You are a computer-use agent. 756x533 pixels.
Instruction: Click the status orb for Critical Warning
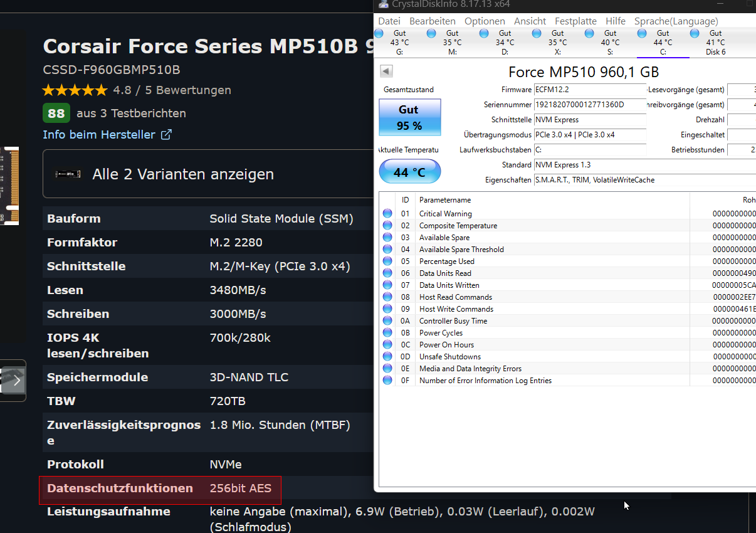(387, 214)
